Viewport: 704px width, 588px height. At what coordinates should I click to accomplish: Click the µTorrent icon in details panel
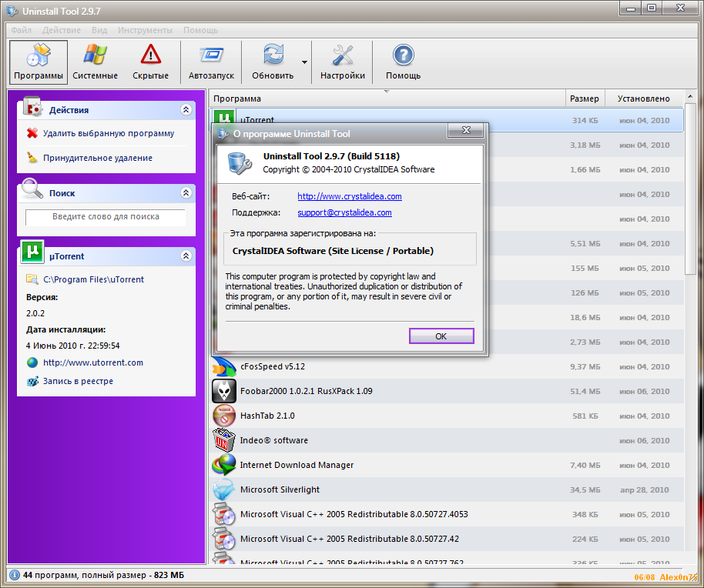coord(32,252)
